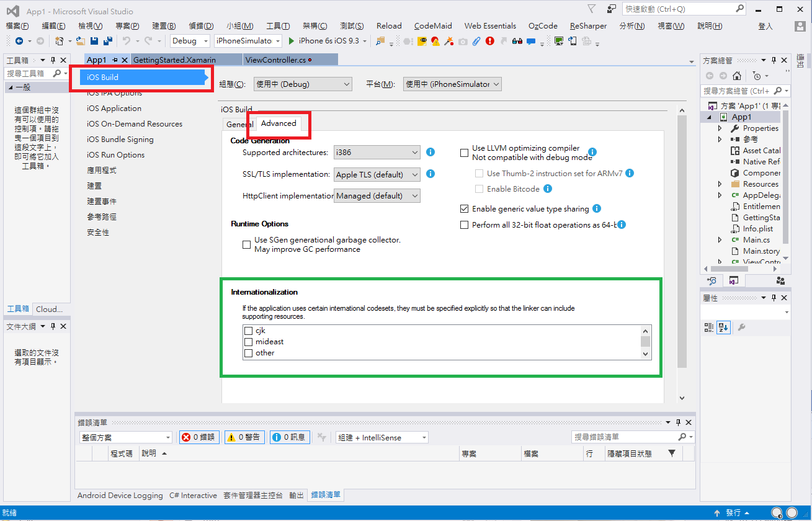Open the ReSharper menu
Viewport: 812px width, 521px height.
coord(588,26)
